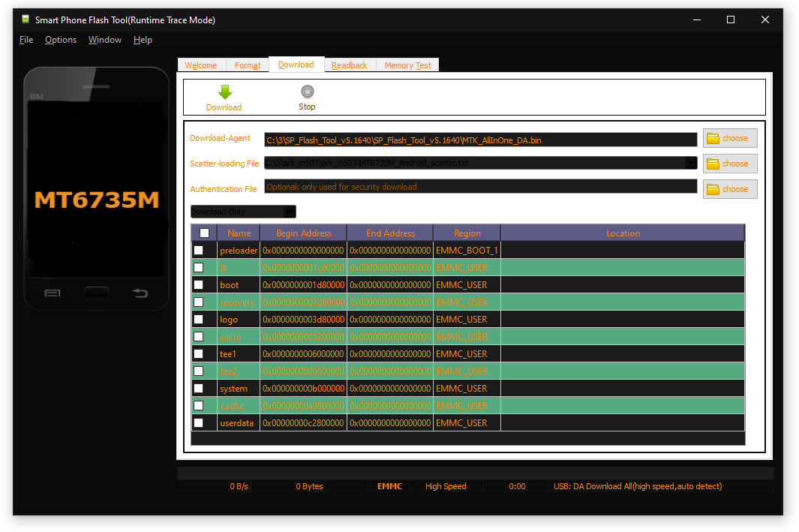Click the EMMC status bar entry

pos(390,486)
